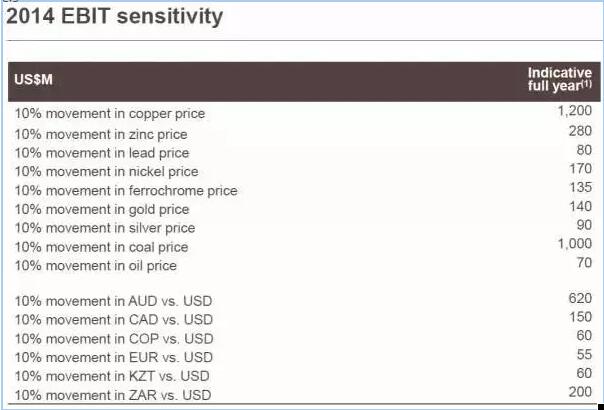604x410 pixels.
Task: Select the zinc price movement row label
Action: coord(101,134)
